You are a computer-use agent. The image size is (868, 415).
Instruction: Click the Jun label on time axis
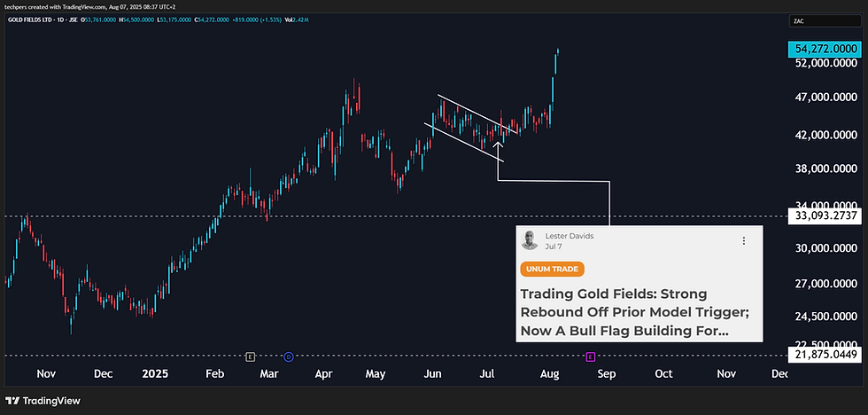pos(432,374)
